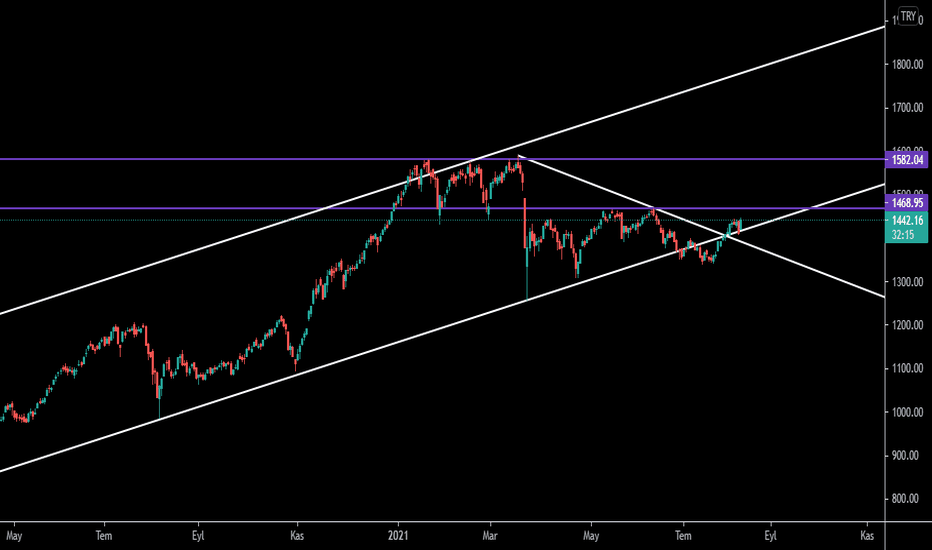Click the 1300.00 price axis label
Screen dimensions: 932x550
[907, 281]
